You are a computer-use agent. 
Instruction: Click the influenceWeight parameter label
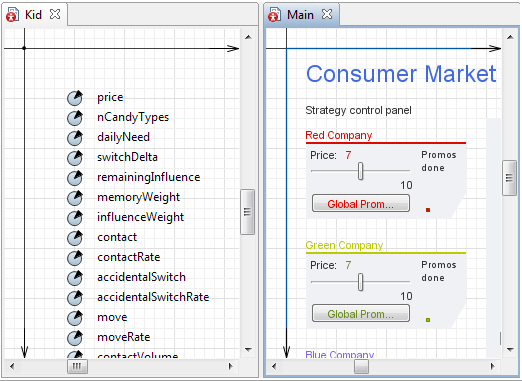point(140,217)
